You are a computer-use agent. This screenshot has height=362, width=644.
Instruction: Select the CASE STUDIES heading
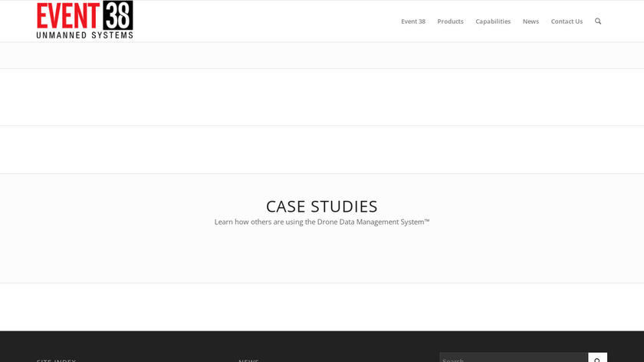[321, 206]
